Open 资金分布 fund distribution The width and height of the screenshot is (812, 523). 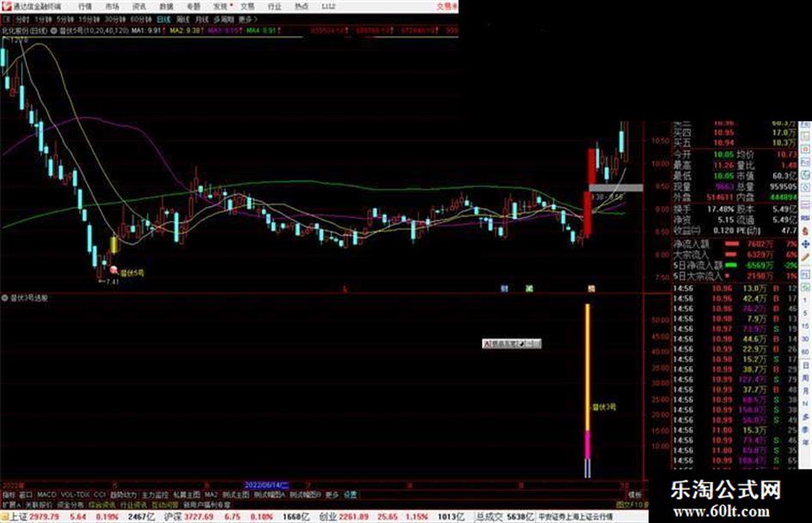(70, 504)
